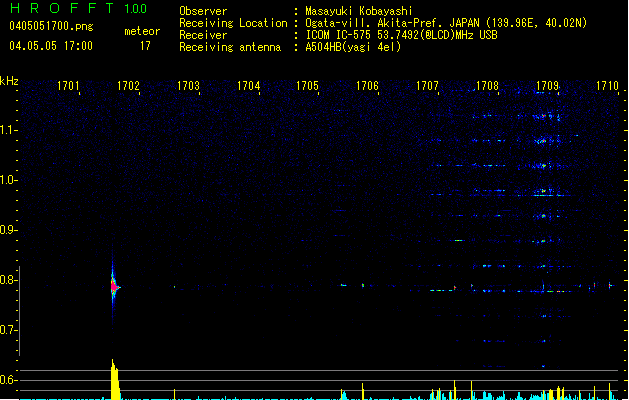Click the 1709 time axis marker

coord(547,86)
